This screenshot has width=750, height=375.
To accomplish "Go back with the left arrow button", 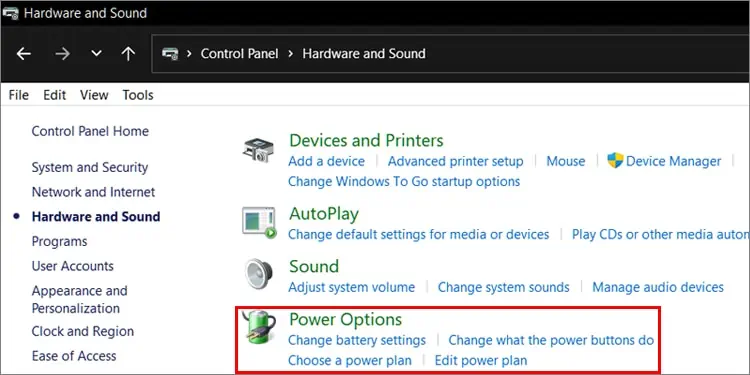I will pos(23,54).
